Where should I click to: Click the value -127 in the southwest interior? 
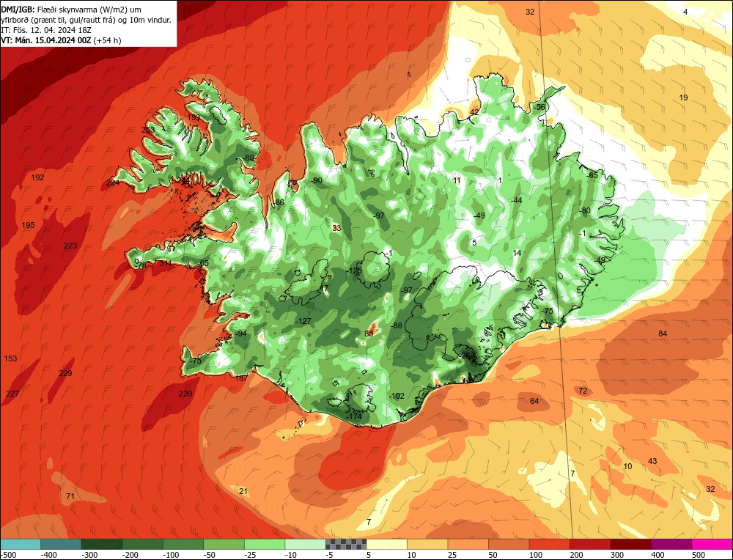(303, 320)
